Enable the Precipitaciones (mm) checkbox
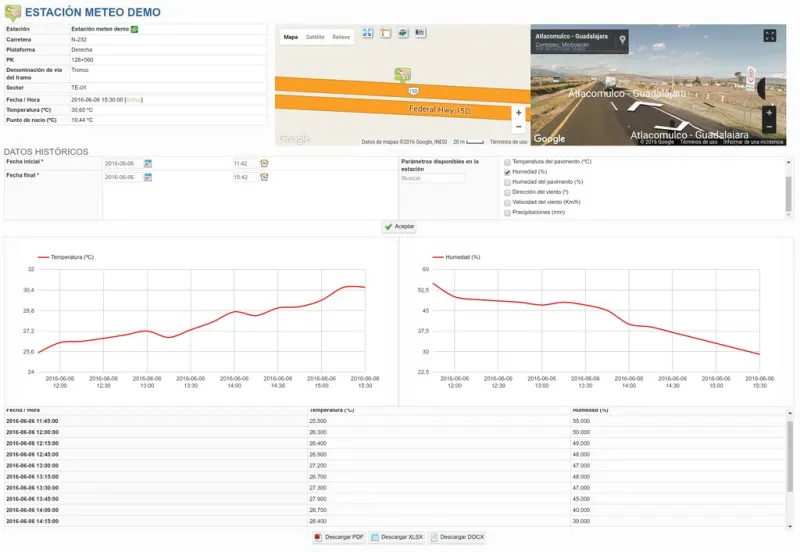Screen dimensions: 800x552 [x=507, y=213]
